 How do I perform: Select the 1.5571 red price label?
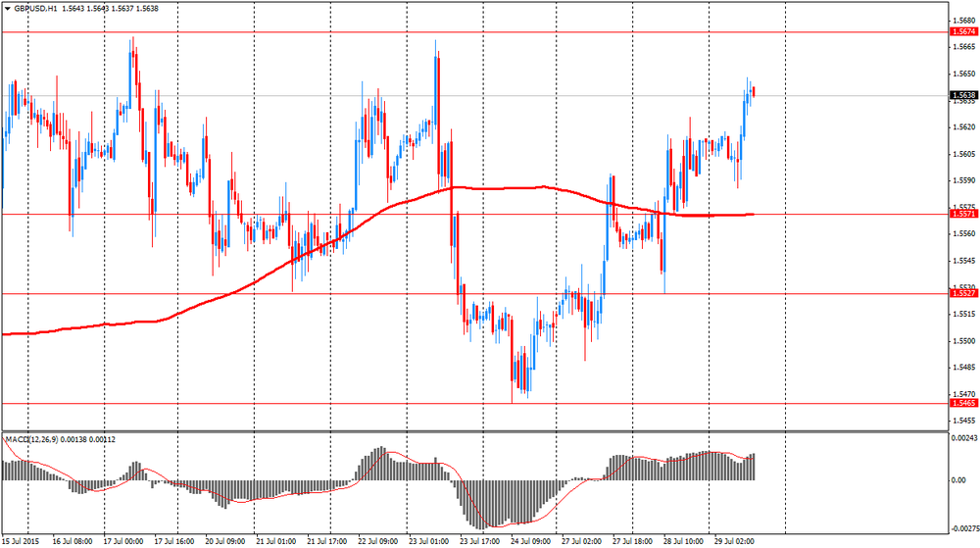point(962,214)
